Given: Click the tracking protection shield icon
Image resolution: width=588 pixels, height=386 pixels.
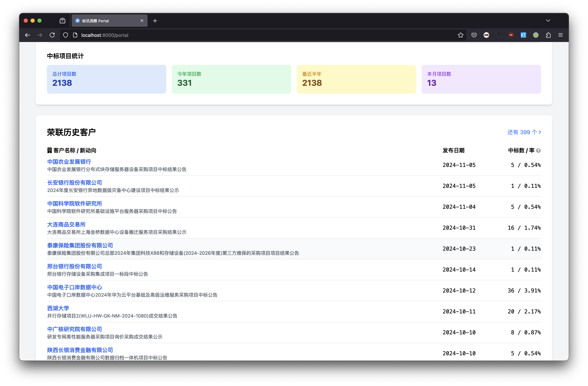Looking at the screenshot, I should pyautogui.click(x=65, y=35).
